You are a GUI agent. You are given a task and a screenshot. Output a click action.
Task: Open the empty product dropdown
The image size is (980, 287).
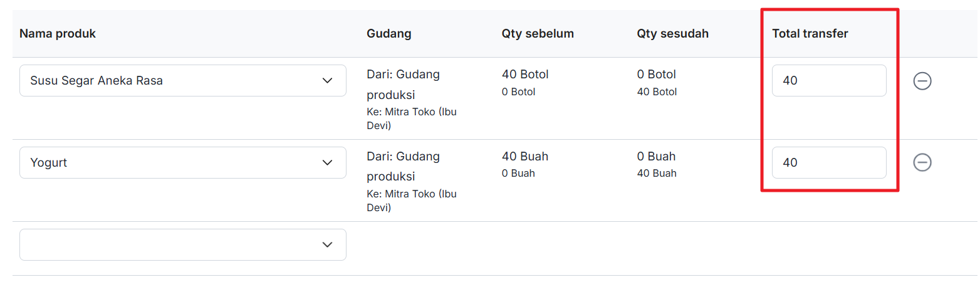(x=182, y=244)
